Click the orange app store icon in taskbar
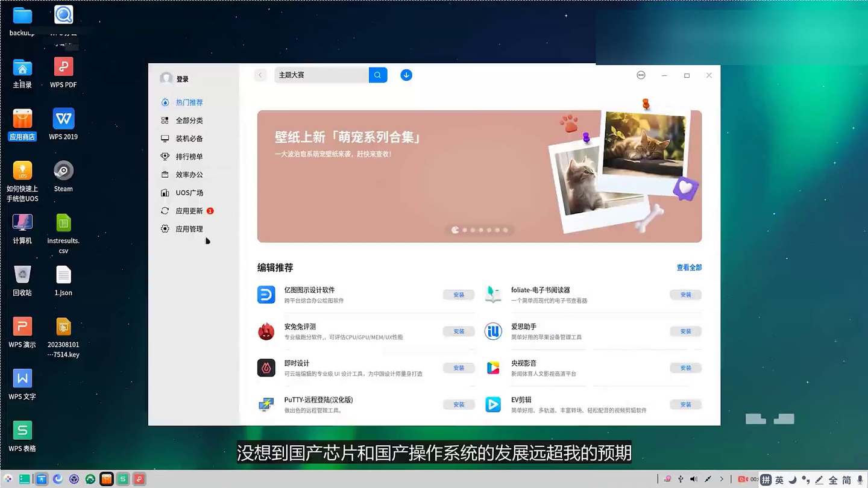This screenshot has width=868, height=488. 107,479
